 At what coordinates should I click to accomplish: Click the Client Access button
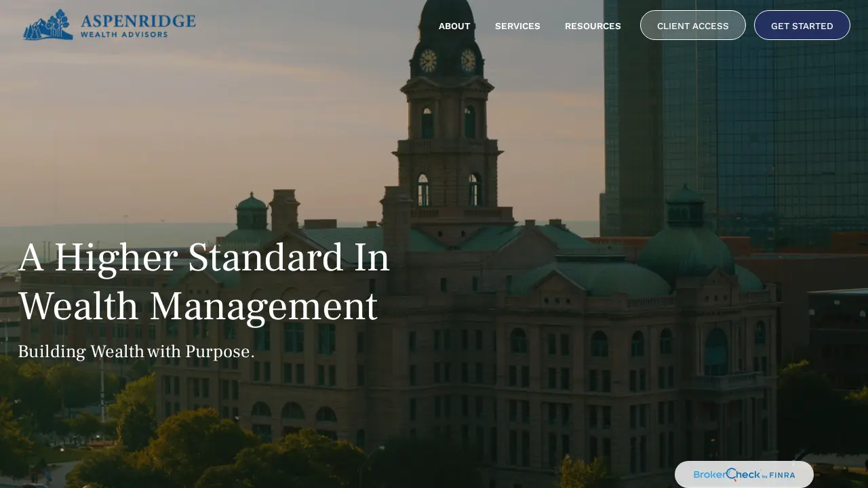coord(693,25)
